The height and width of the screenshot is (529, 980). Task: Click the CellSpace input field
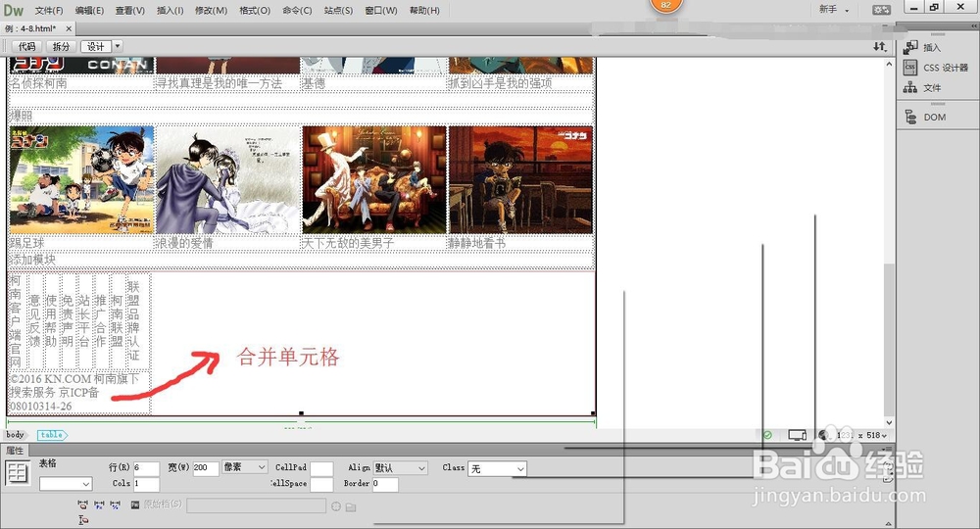321,484
